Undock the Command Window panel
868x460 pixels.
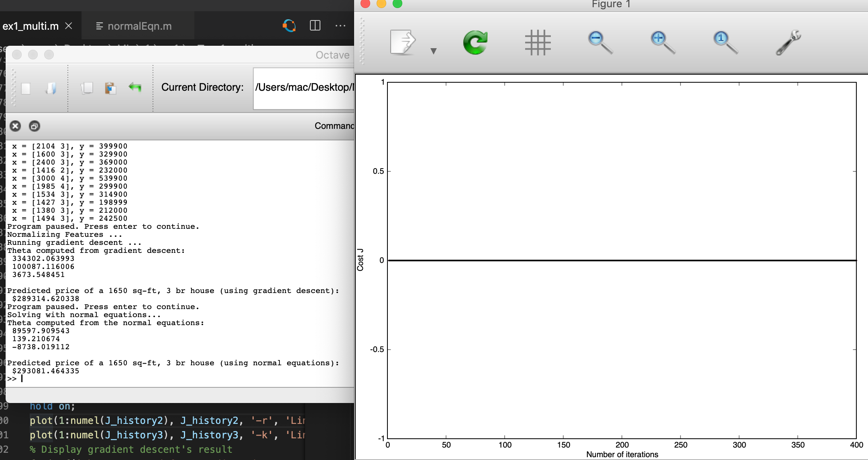[x=35, y=126]
